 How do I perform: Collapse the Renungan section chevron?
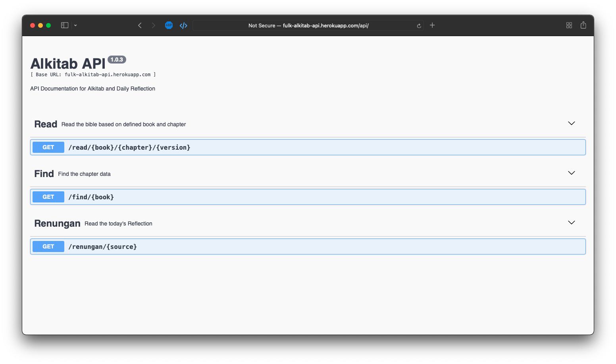[571, 223]
